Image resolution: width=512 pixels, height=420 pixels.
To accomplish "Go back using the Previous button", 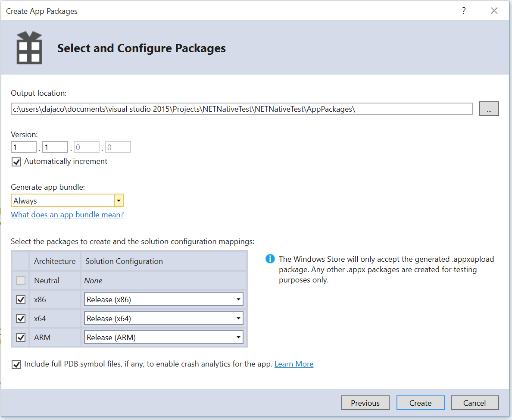I will coord(365,403).
